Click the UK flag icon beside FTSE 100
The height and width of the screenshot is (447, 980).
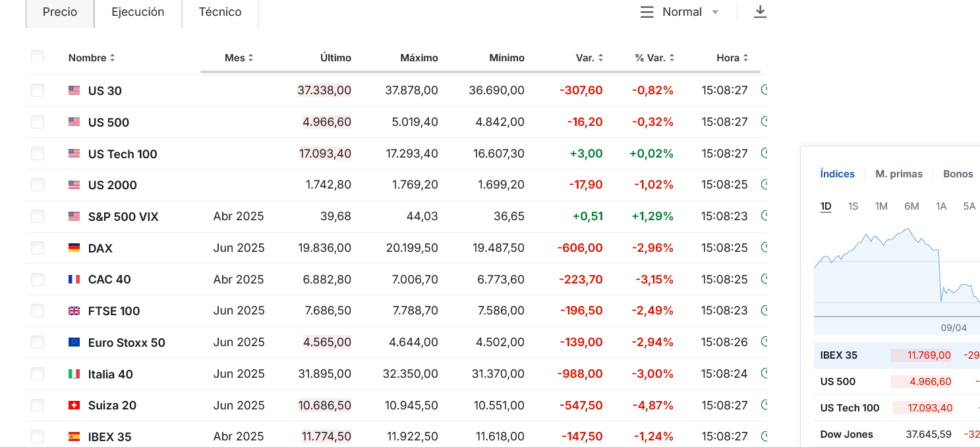[74, 311]
